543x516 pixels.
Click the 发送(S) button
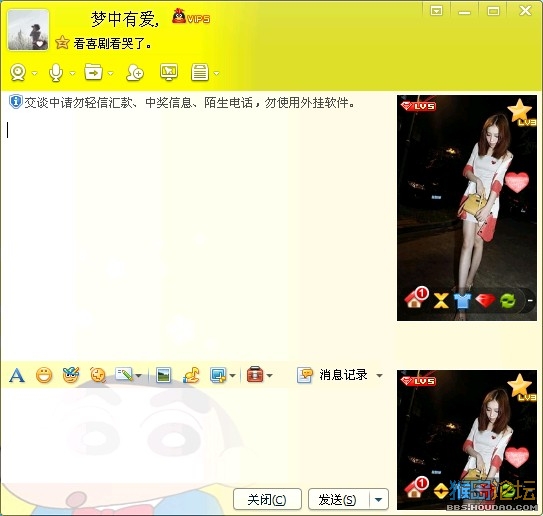click(339, 499)
